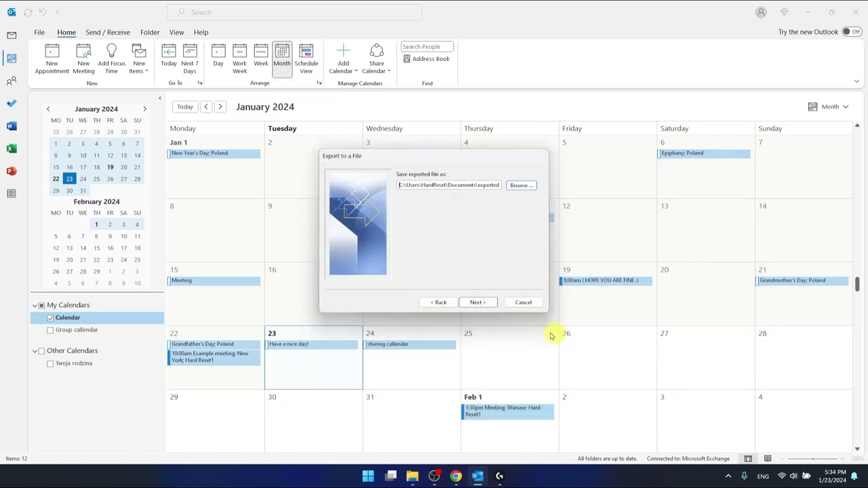Click the exported file path field

tap(449, 185)
